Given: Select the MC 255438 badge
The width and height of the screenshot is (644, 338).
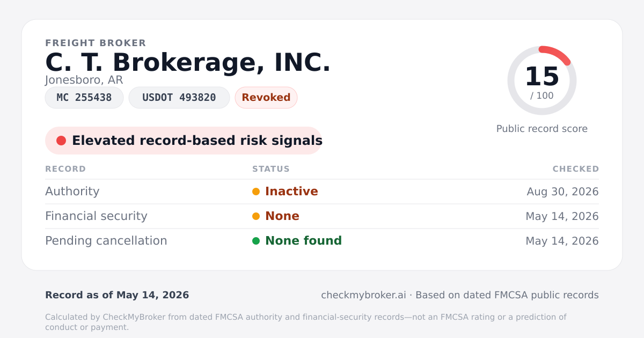Looking at the screenshot, I should (x=84, y=98).
